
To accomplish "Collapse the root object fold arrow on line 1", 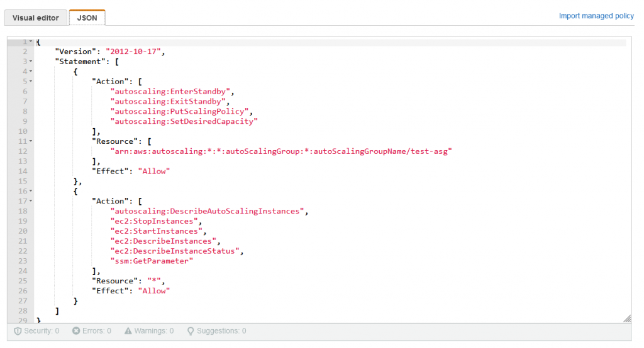I will pos(31,41).
